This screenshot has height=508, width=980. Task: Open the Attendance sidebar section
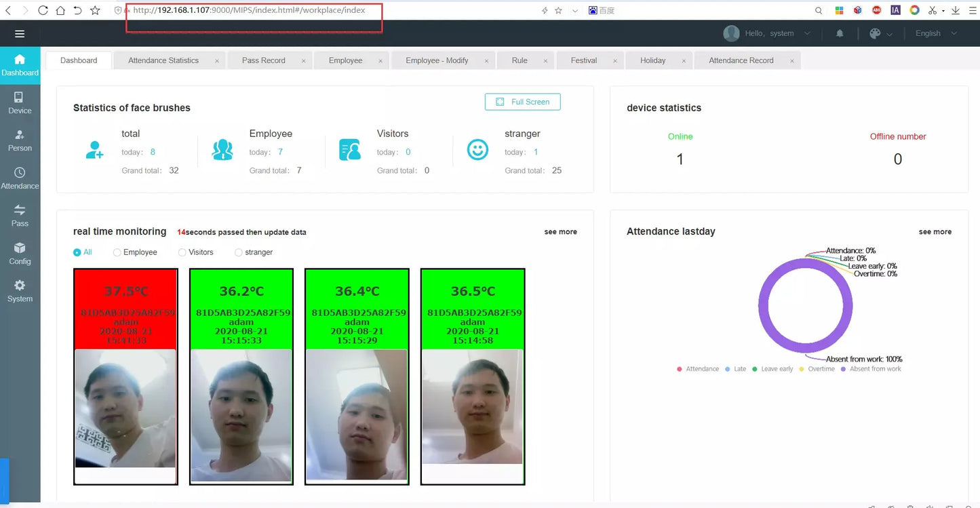(x=19, y=178)
